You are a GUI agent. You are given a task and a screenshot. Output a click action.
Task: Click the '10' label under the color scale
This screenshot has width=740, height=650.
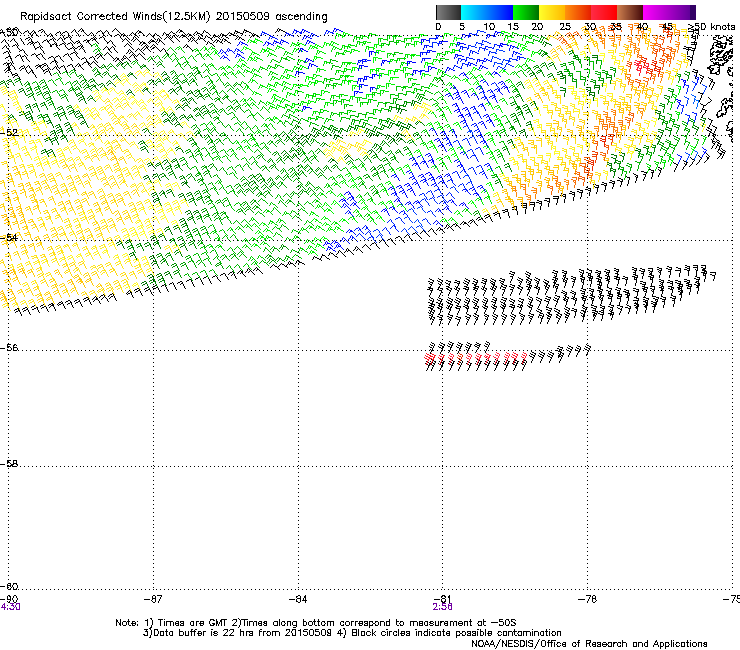[489, 26]
